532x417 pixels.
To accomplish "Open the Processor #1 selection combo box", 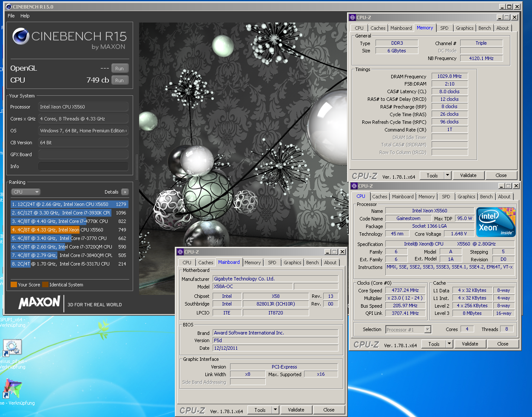I will pyautogui.click(x=408, y=330).
